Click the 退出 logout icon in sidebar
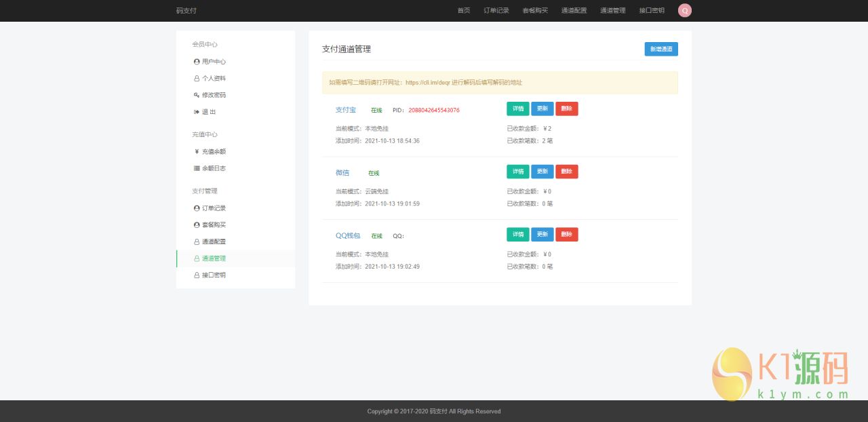The width and height of the screenshot is (868, 422). tap(196, 111)
